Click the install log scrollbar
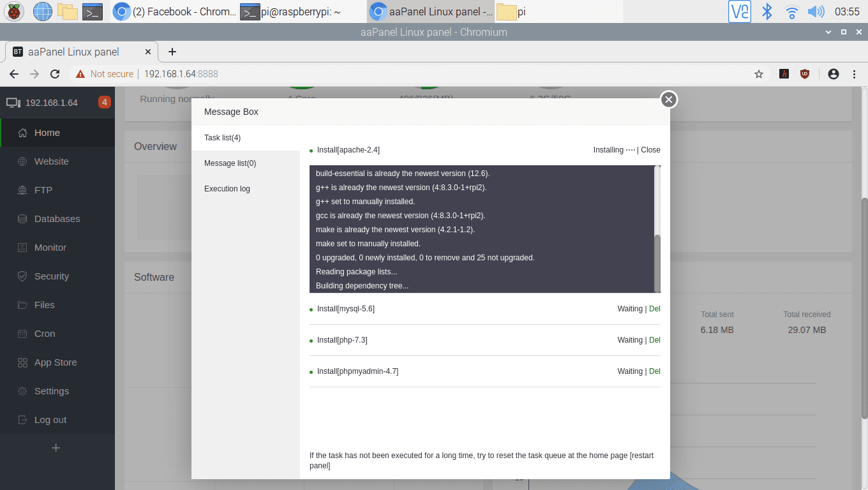The width and height of the screenshot is (868, 490). coord(657,262)
